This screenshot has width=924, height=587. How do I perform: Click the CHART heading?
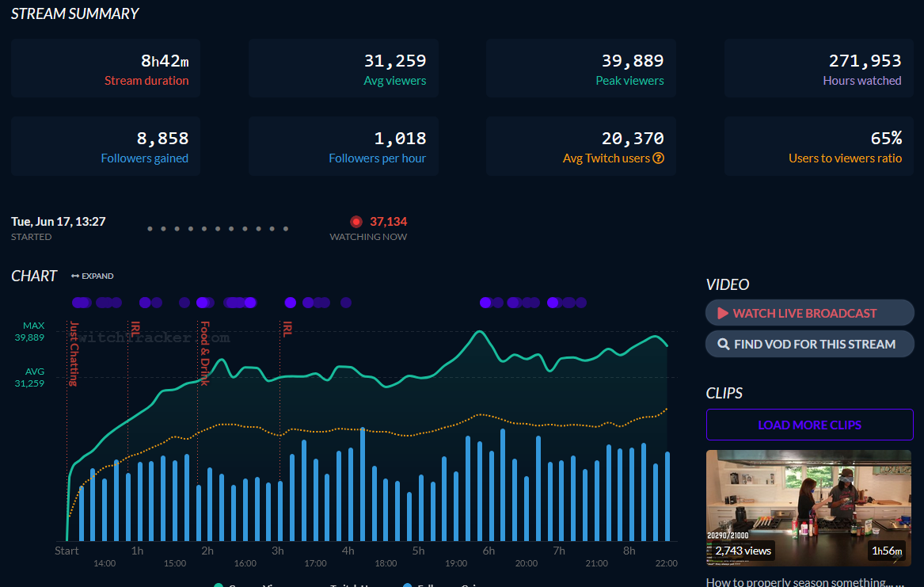coord(34,276)
